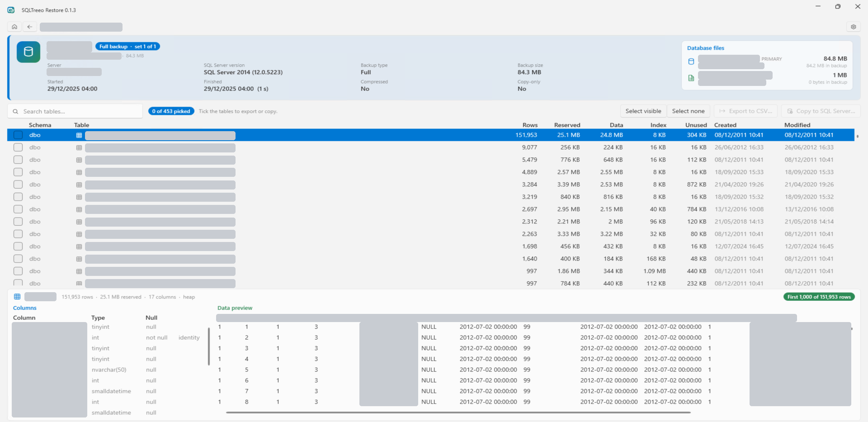This screenshot has width=868, height=422.
Task: Tick checkbox for the 2,263 rows table
Action: coord(18,234)
